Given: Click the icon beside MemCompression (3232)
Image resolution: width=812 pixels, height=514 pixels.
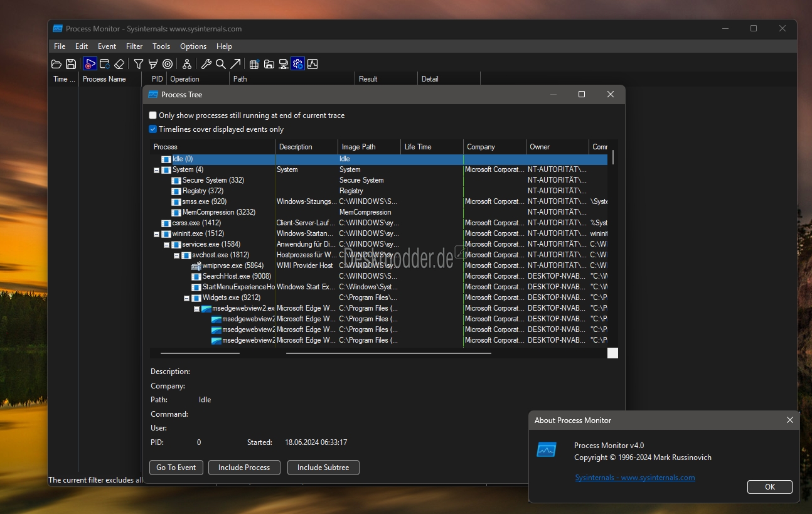Looking at the screenshot, I should coord(176,213).
